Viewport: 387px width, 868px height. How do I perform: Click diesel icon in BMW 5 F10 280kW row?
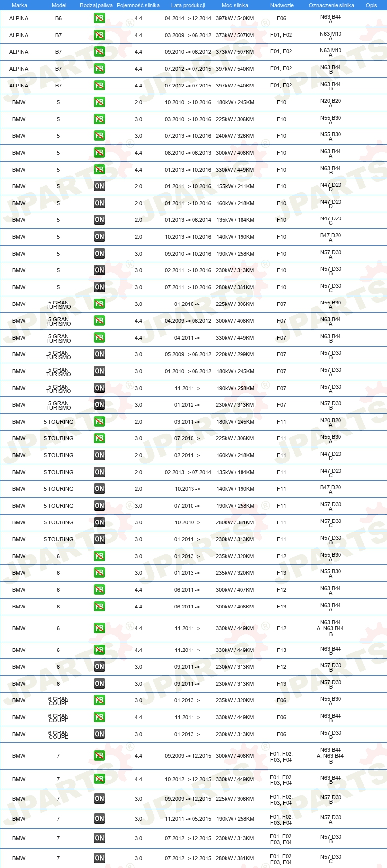pyautogui.click(x=99, y=287)
